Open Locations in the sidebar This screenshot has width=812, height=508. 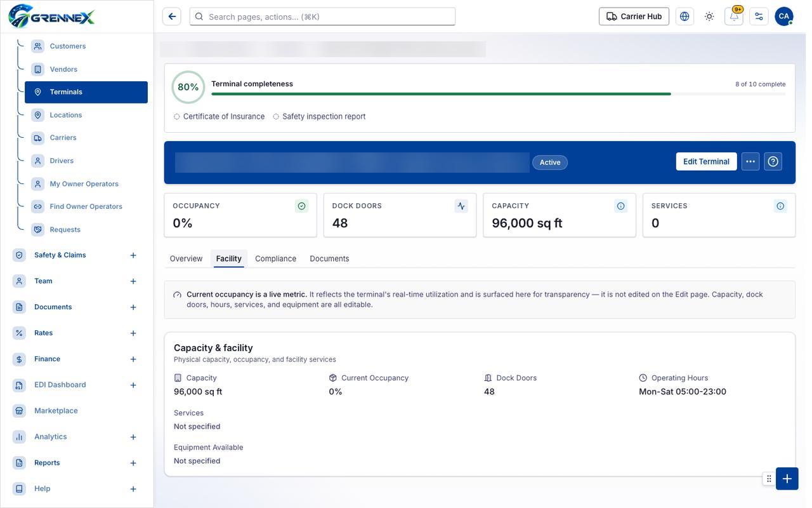[x=86, y=115]
